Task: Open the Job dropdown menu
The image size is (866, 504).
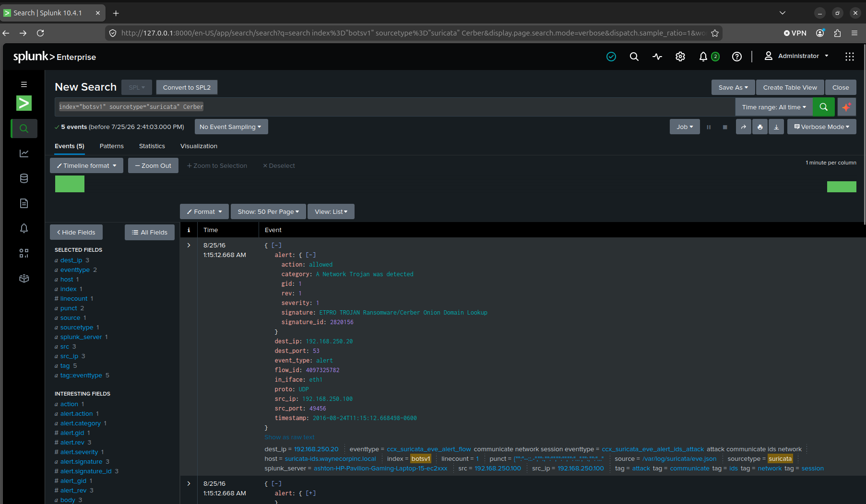Action: tap(685, 127)
